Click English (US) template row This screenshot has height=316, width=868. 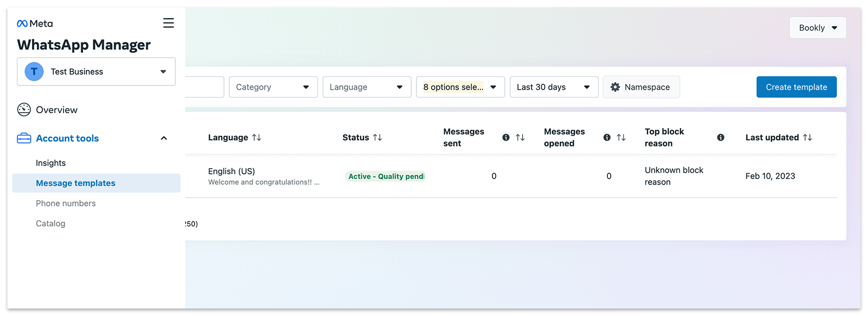[x=511, y=176]
